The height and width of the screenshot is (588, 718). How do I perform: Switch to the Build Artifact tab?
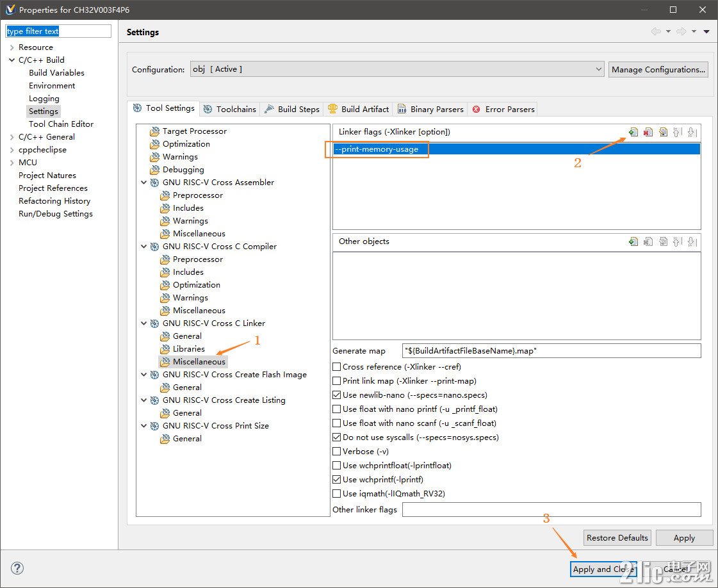click(x=358, y=110)
